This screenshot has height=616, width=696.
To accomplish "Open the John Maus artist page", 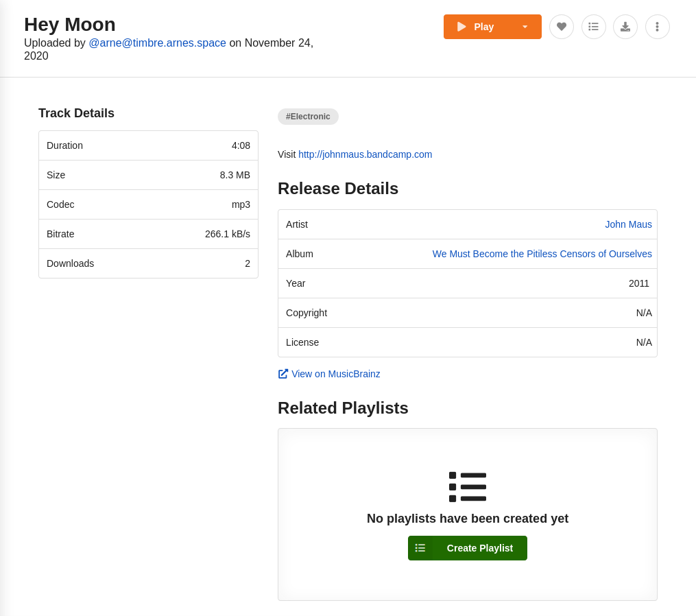I will (x=628, y=224).
